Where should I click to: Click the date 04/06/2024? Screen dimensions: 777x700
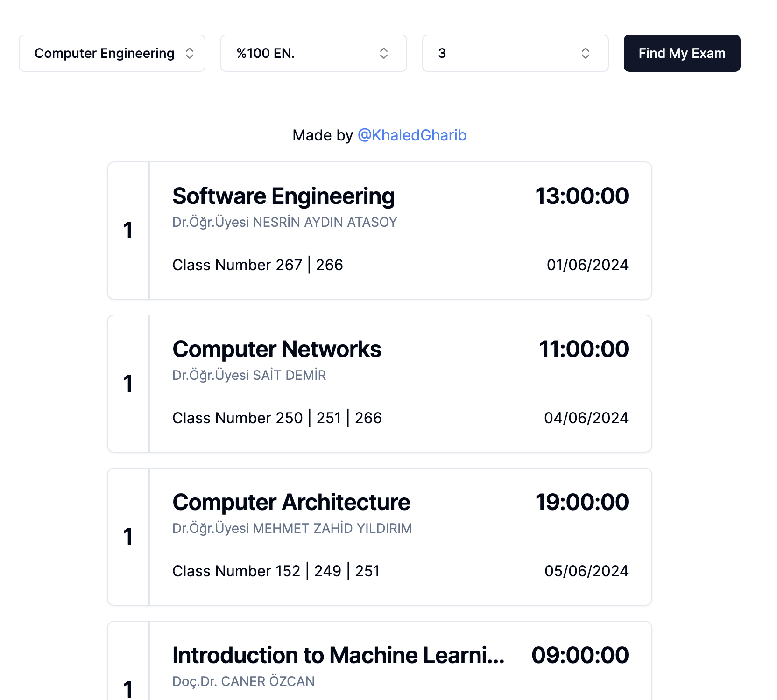click(x=586, y=418)
